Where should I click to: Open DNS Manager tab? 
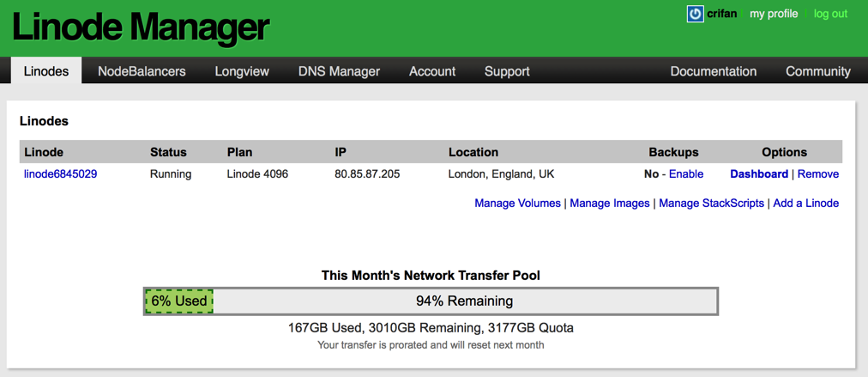point(339,71)
